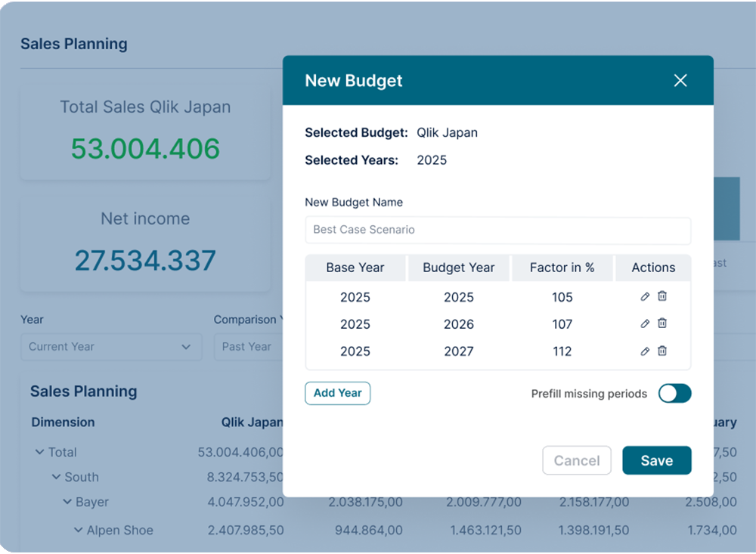The height and width of the screenshot is (554, 756).
Task: Edit the 2026 budget year row
Action: (645, 323)
